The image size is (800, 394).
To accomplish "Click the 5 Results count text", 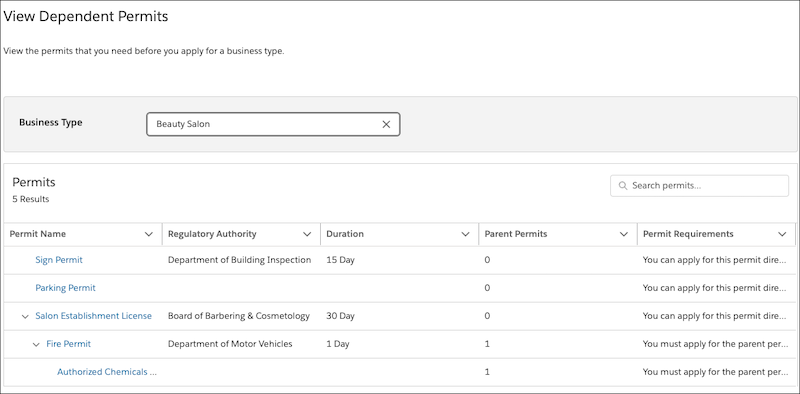I will (x=31, y=199).
